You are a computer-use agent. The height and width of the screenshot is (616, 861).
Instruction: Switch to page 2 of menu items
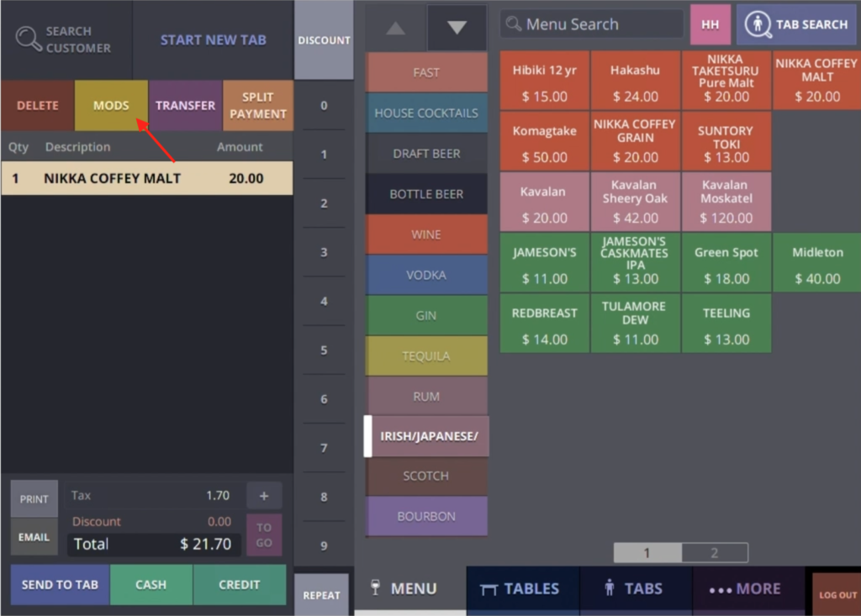coord(714,552)
